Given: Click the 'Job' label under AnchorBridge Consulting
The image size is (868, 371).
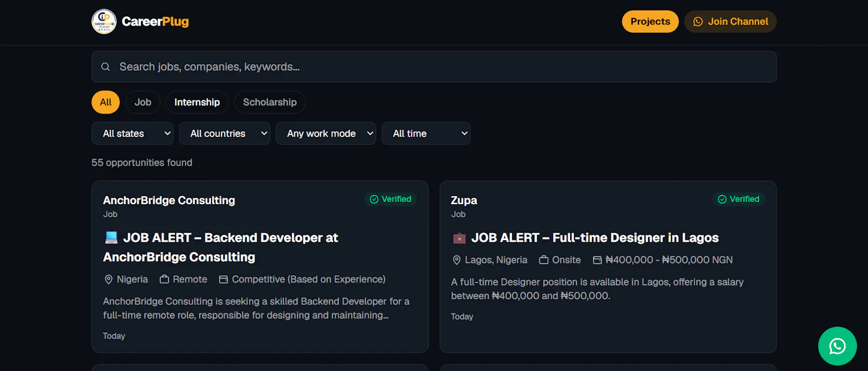Looking at the screenshot, I should [x=110, y=215].
